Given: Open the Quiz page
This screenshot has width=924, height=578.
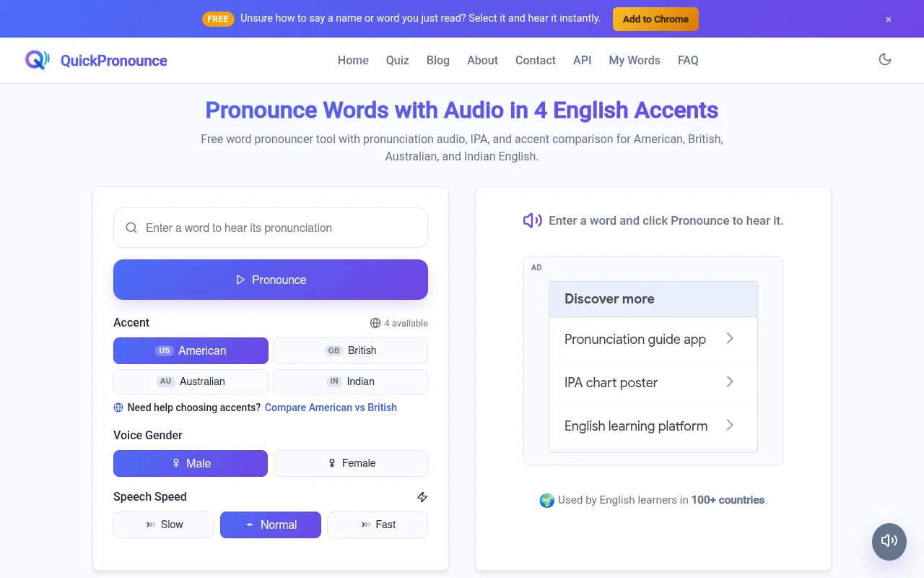Looking at the screenshot, I should tap(398, 61).
